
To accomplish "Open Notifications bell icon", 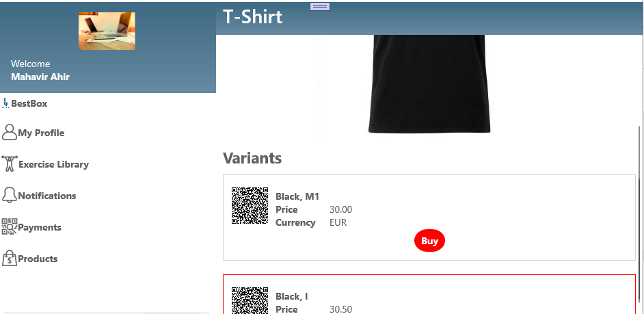I will 10,195.
